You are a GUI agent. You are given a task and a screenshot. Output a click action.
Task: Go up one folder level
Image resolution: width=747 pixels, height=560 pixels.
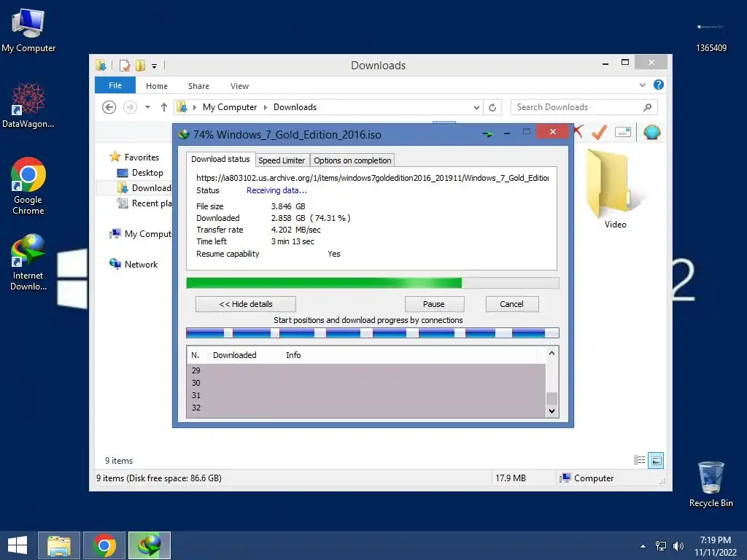(164, 107)
